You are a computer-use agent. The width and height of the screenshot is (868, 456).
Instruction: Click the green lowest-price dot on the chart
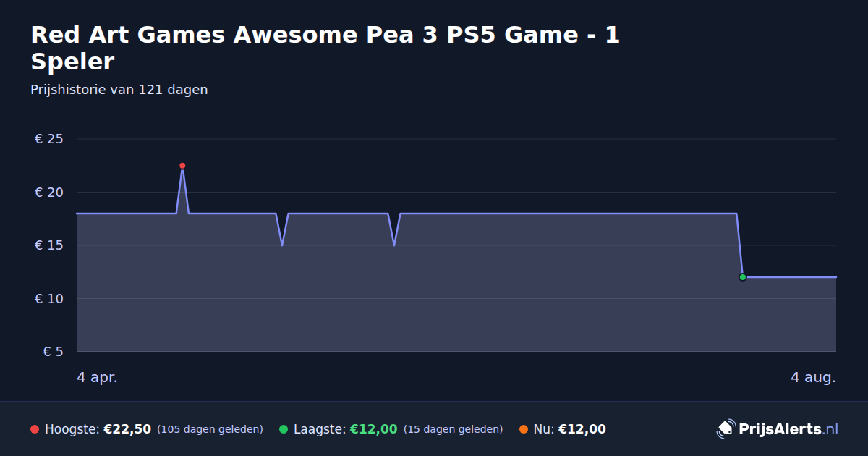(742, 277)
